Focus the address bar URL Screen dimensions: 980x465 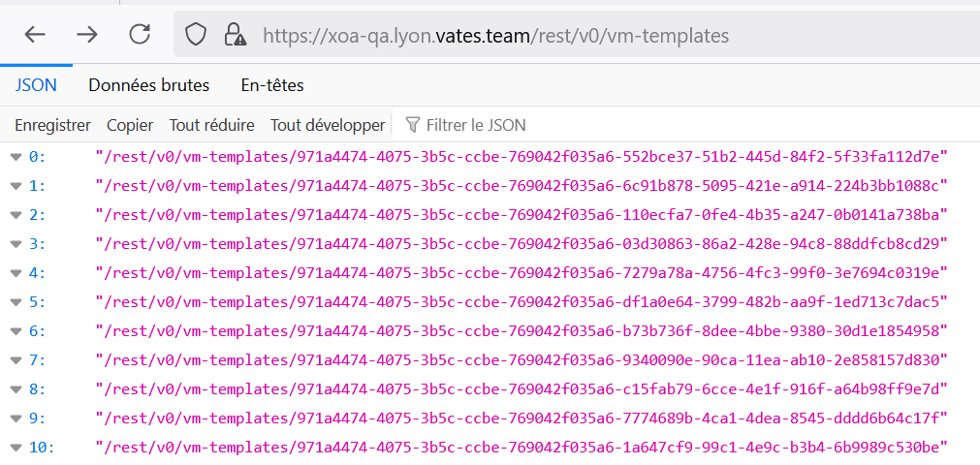point(495,35)
